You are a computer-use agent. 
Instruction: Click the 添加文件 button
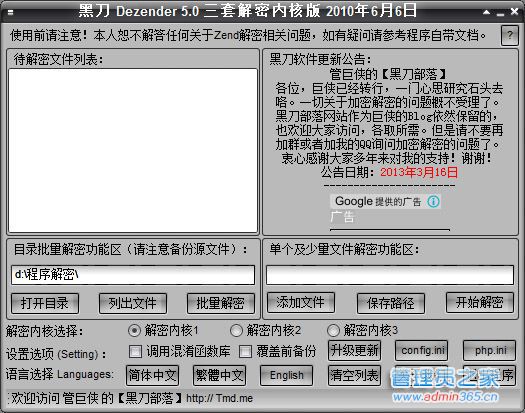click(x=301, y=302)
